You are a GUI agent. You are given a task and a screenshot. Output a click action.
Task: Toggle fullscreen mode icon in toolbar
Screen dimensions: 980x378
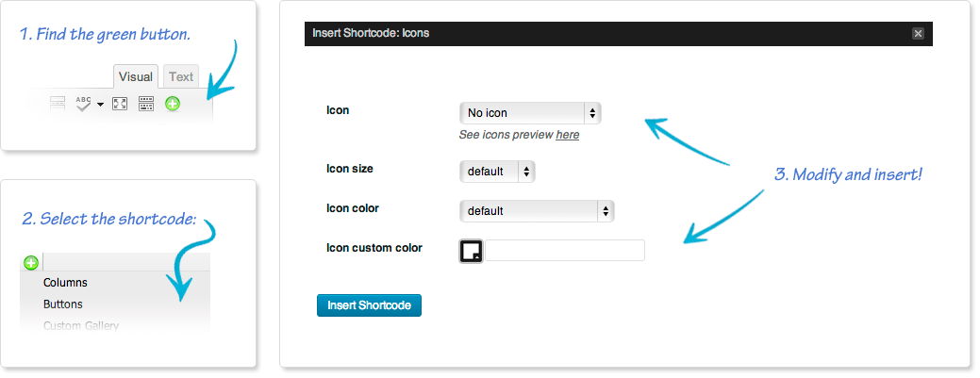pyautogui.click(x=120, y=104)
